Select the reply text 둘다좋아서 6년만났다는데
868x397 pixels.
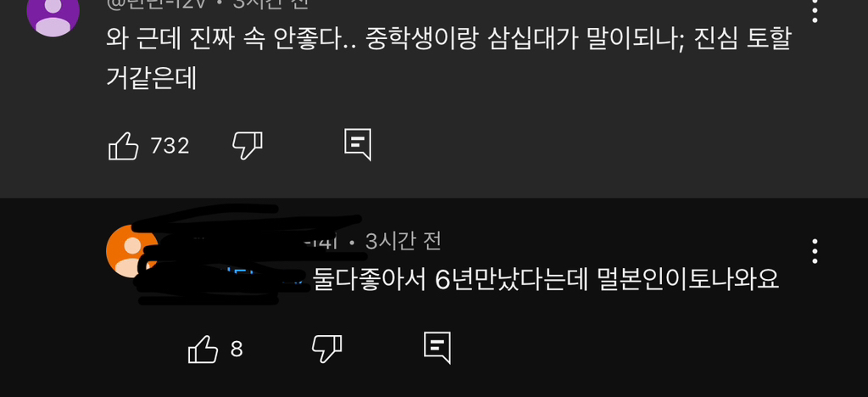(x=450, y=280)
